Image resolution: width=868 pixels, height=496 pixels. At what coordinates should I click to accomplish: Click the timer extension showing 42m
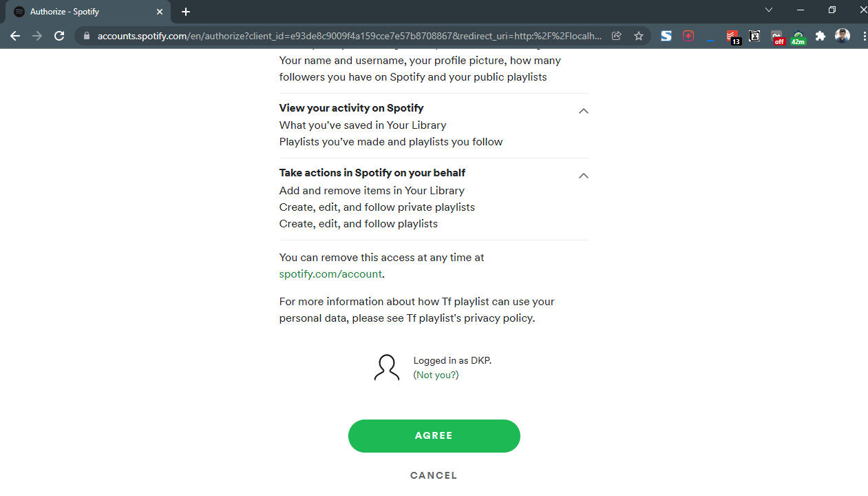(798, 37)
